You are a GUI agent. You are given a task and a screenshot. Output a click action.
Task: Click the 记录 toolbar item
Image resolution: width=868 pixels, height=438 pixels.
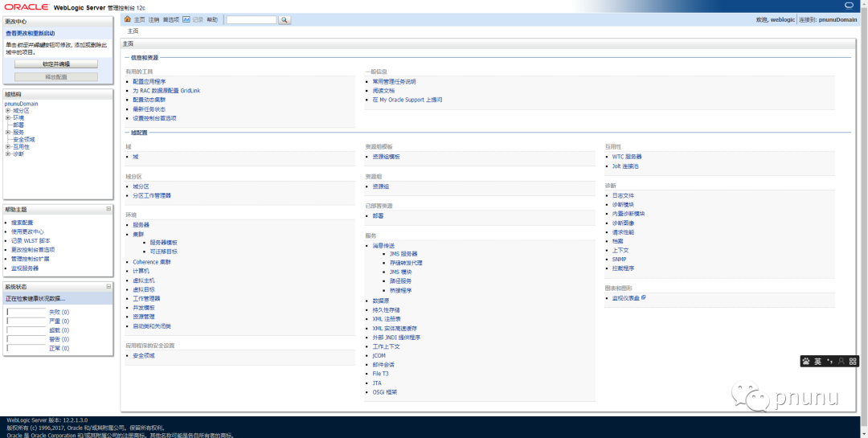point(198,19)
